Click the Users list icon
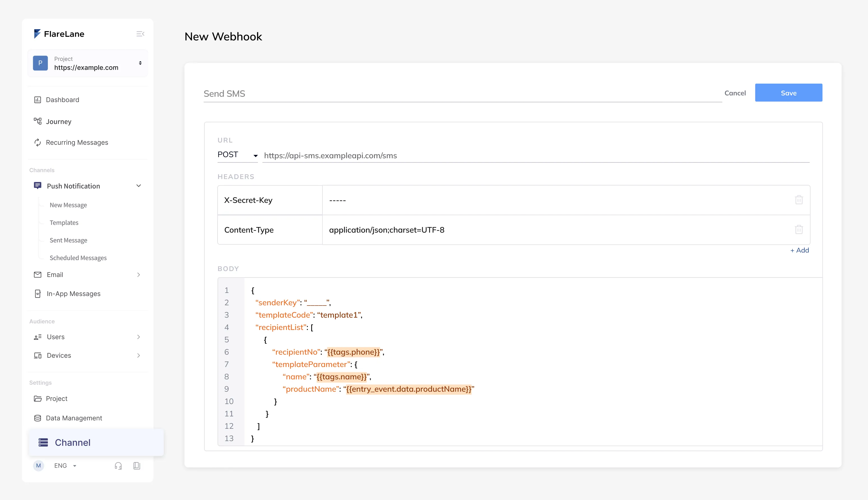The width and height of the screenshot is (868, 500). (37, 337)
